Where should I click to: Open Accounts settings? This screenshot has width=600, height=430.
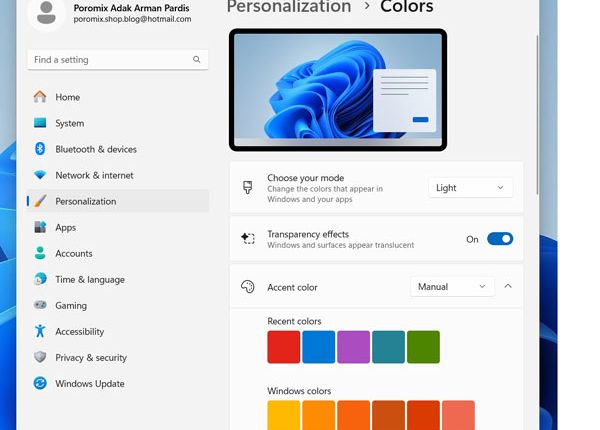[x=118, y=253]
